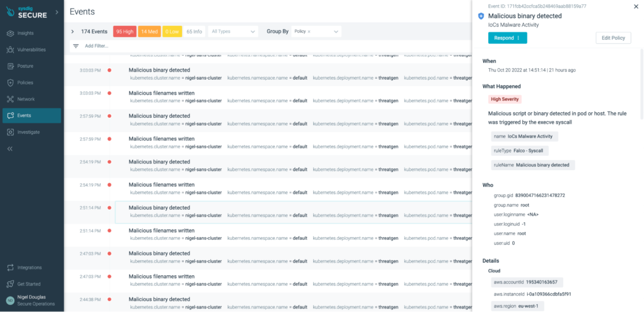The image size is (644, 312).
Task: Click the name IoCs Malware Activity tag
Action: pyautogui.click(x=525, y=136)
